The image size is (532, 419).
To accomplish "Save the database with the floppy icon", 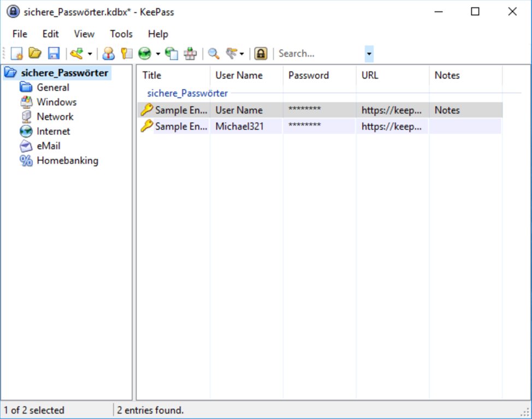I will tap(54, 53).
